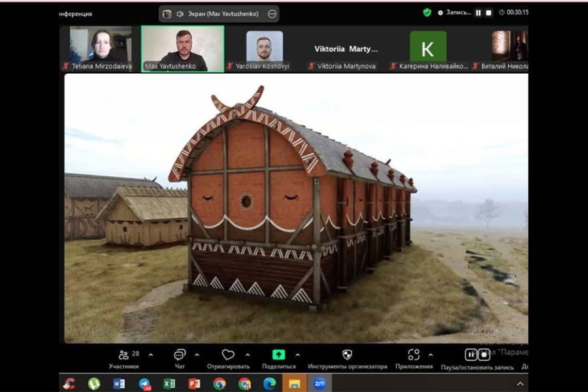Open Microsoft Word from the taskbar
The image size is (588, 392).
119,384
